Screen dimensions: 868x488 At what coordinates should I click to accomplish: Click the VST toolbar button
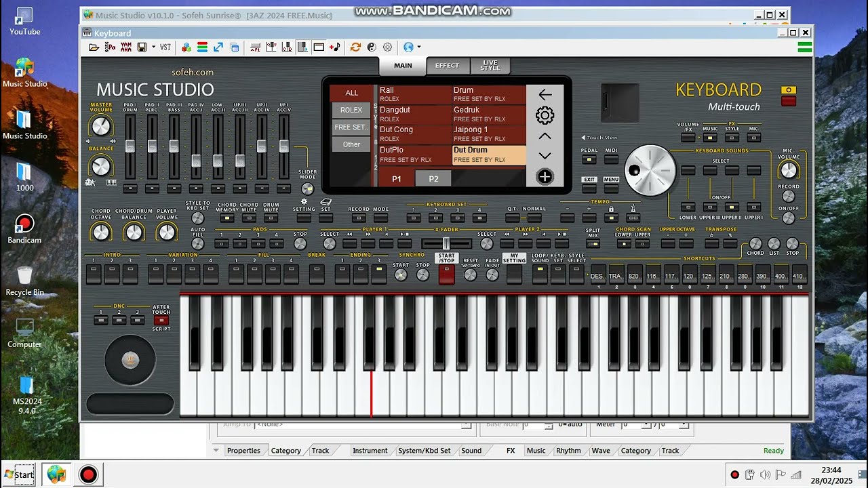tap(165, 47)
